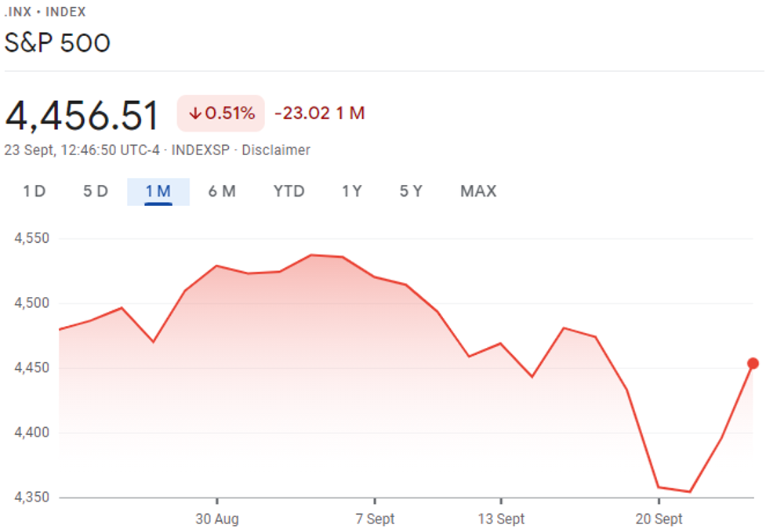
Task: Open the YTD chart range
Action: coord(289,191)
